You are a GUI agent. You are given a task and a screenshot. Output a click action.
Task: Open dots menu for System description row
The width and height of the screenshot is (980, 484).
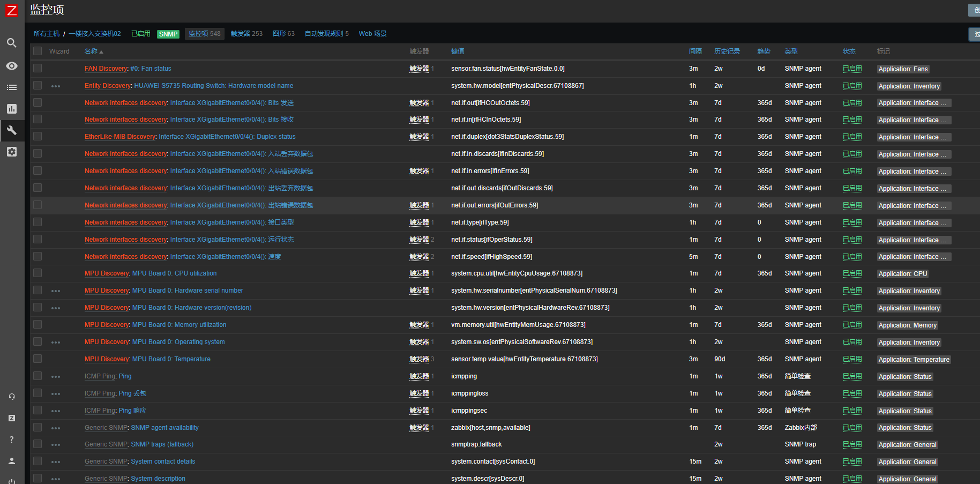(56, 479)
